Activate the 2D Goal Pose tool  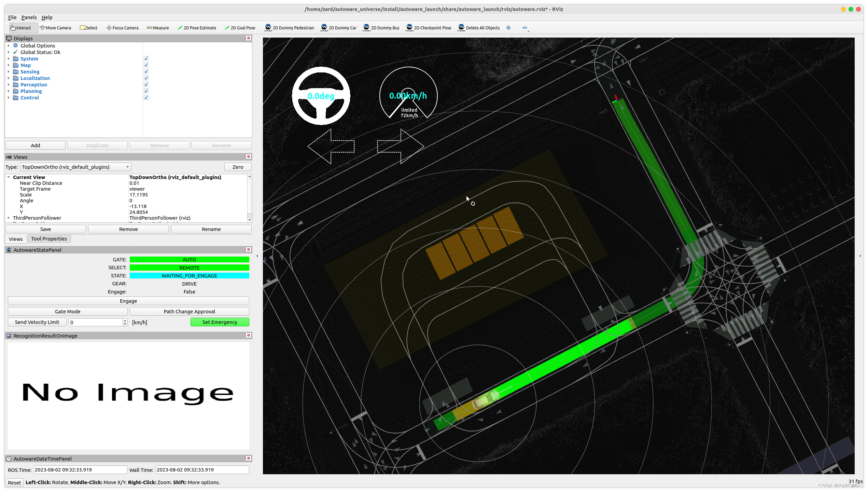(x=240, y=28)
